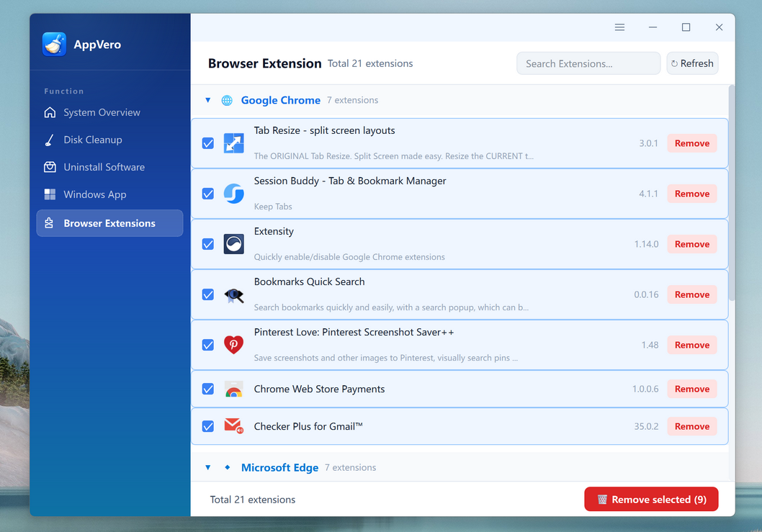Remove Checker Plus for Gmail
This screenshot has width=762, height=532.
[692, 426]
